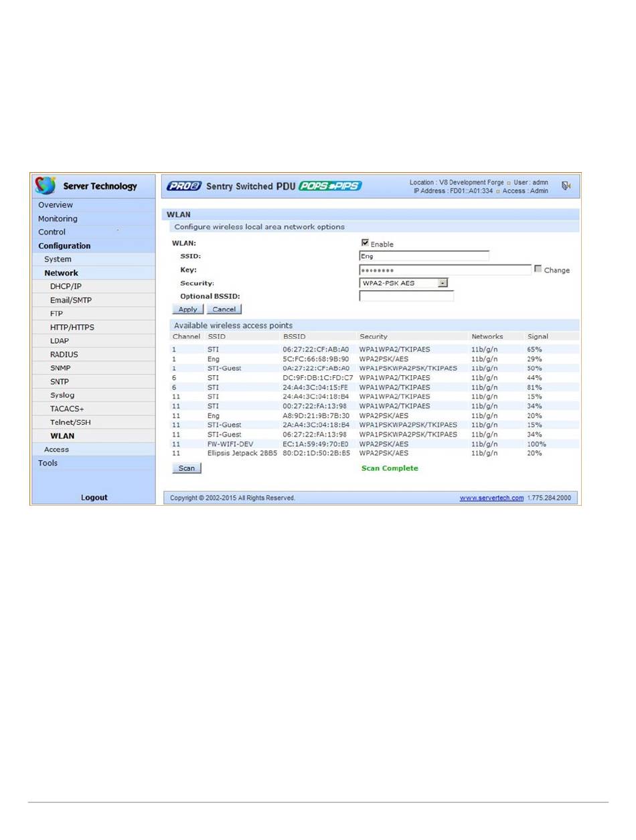Image resolution: width=636 pixels, height=840 pixels.
Task: Open RADIUS settings page
Action: coord(93,354)
